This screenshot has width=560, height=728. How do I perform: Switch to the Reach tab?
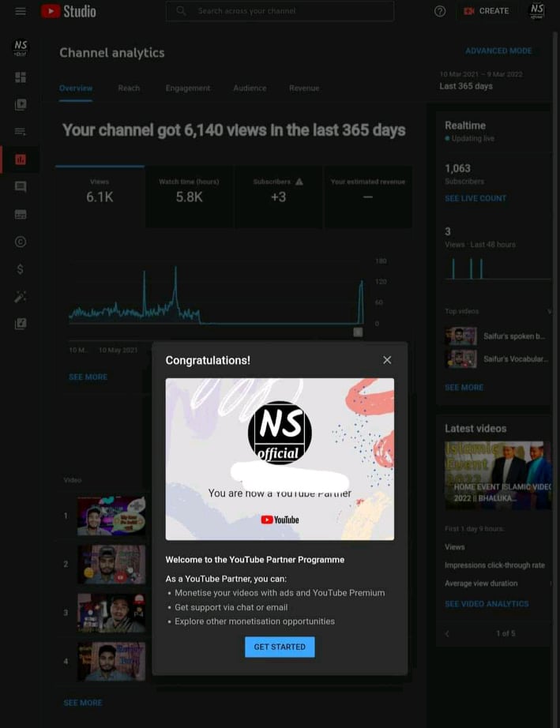129,88
